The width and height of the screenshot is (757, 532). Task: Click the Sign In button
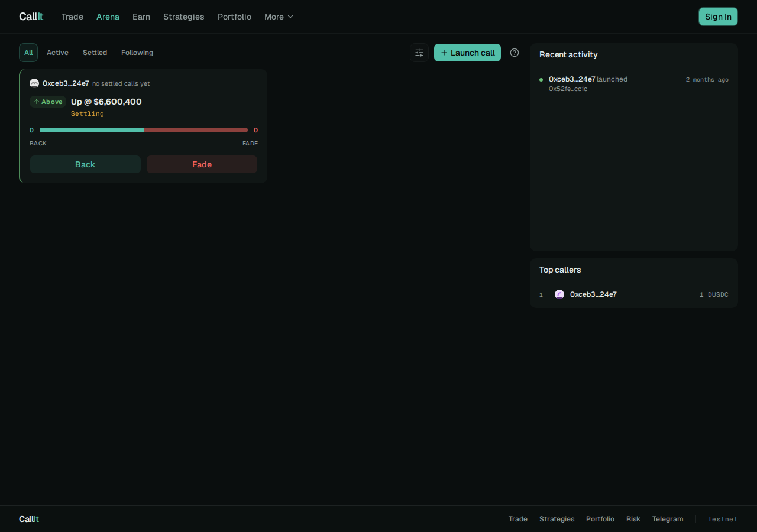tap(718, 17)
